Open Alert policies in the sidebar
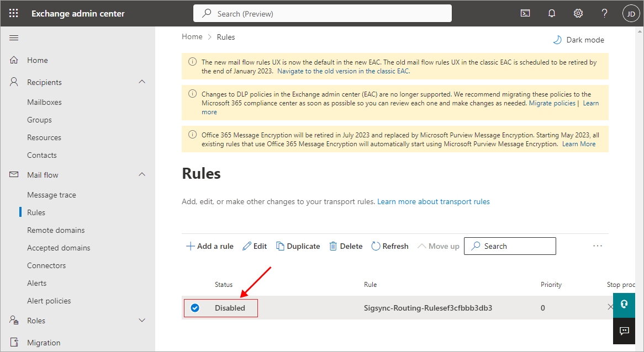 [49, 301]
